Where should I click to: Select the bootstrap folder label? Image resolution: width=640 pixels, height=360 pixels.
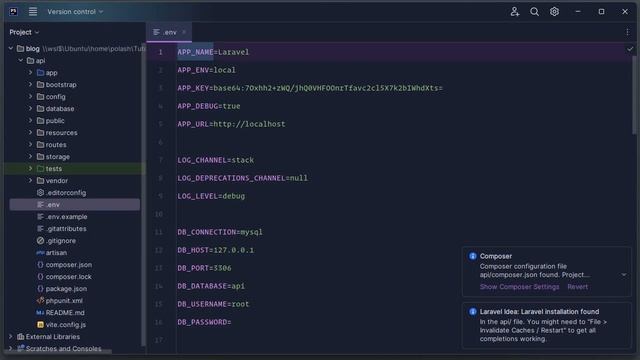click(61, 84)
